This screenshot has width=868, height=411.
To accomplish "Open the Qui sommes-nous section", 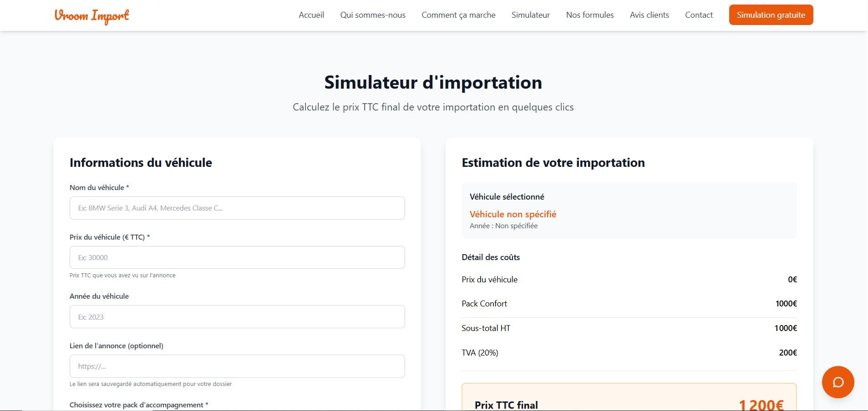I will coord(373,15).
